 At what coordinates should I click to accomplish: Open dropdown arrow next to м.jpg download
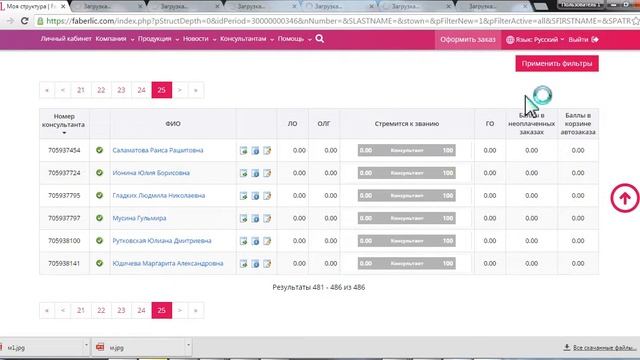188,345
